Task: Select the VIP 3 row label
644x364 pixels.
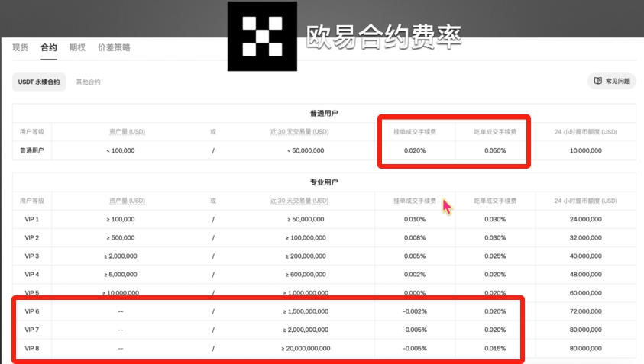Action: (x=32, y=256)
